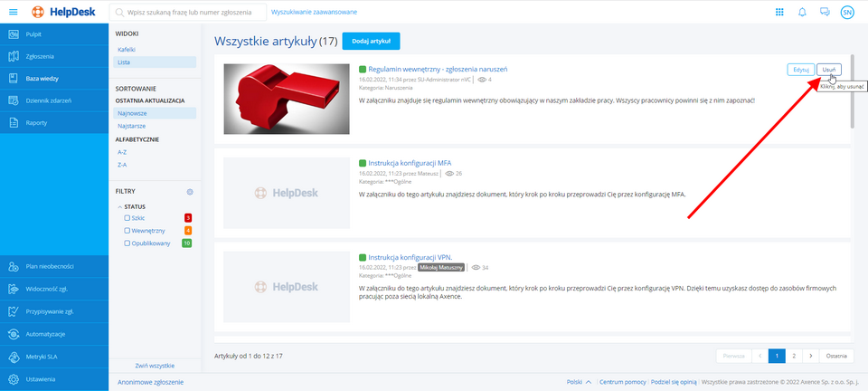Check the Wewnętrzny status filter
868x391 pixels.
point(127,231)
